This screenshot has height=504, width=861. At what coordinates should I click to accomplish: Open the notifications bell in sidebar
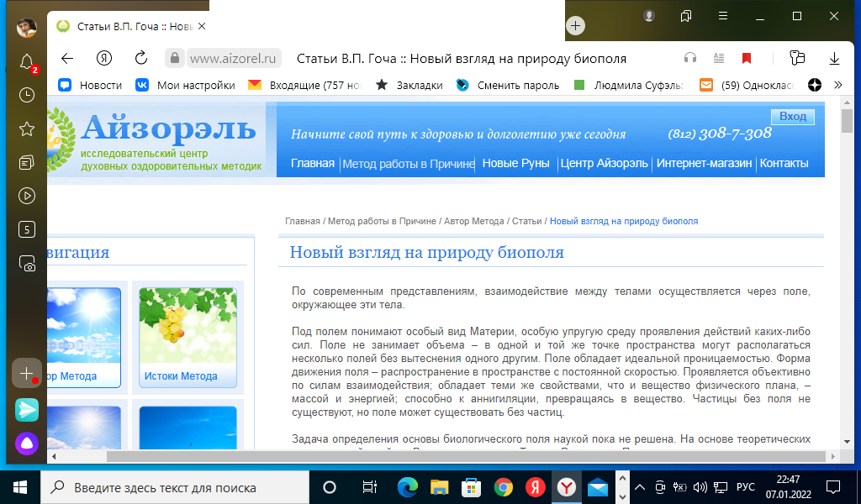coord(27,61)
